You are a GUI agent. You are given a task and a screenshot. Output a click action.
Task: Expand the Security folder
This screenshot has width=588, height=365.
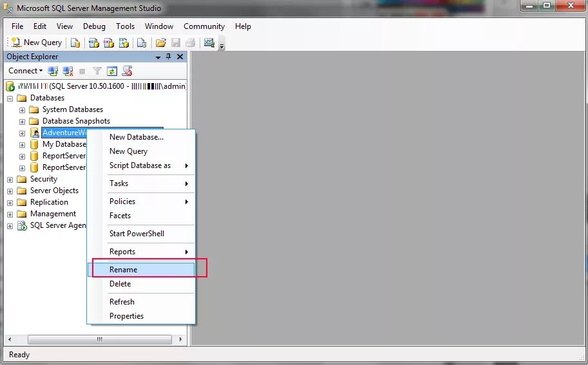pos(10,180)
